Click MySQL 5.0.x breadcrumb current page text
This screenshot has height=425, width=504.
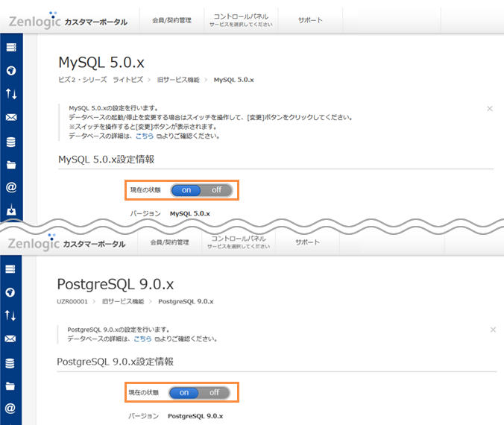(x=233, y=80)
